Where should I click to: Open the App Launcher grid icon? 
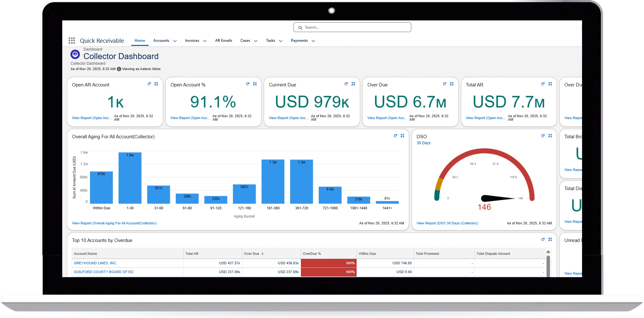point(72,41)
